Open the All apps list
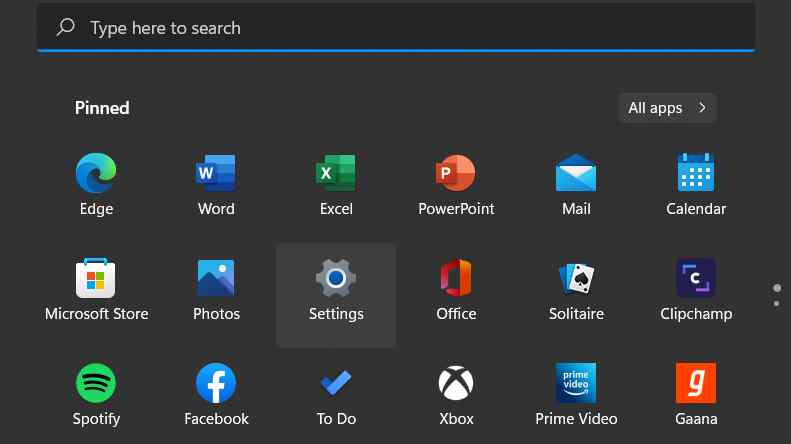Image resolution: width=791 pixels, height=444 pixels. click(x=667, y=108)
